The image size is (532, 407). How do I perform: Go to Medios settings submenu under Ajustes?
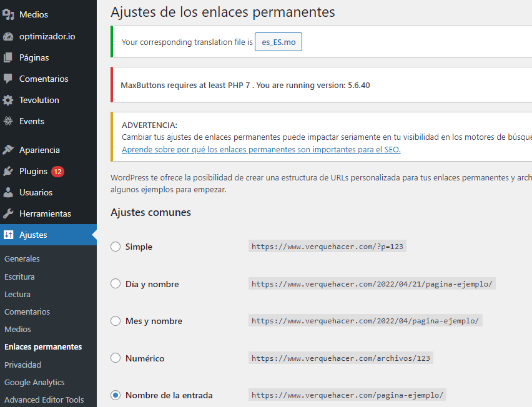pyautogui.click(x=17, y=330)
